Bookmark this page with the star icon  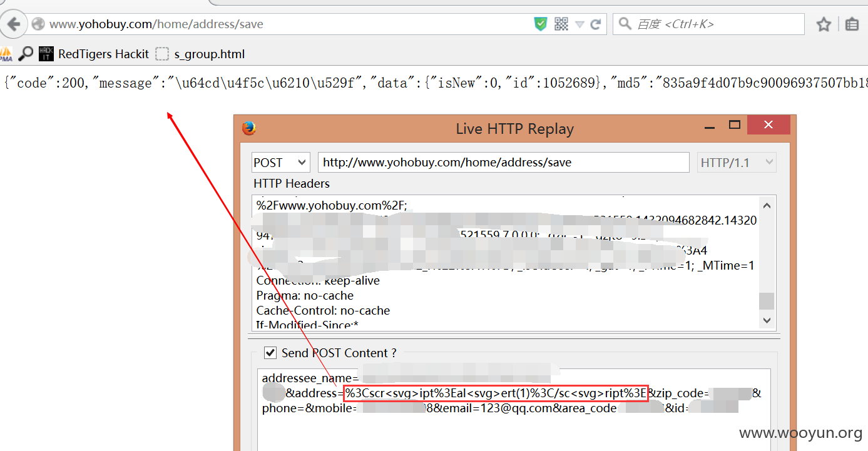pyautogui.click(x=824, y=24)
